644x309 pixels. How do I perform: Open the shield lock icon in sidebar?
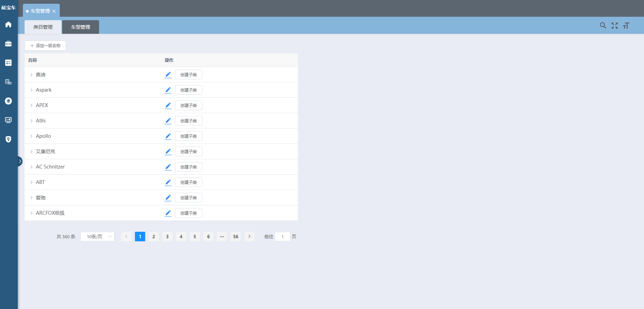tap(9, 139)
